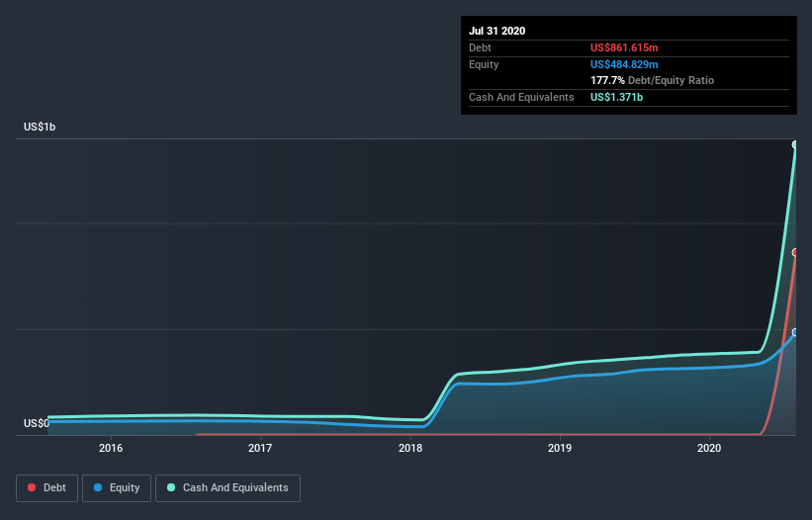Click the US$0 y-axis label
This screenshot has height=520, width=812.
(37, 423)
